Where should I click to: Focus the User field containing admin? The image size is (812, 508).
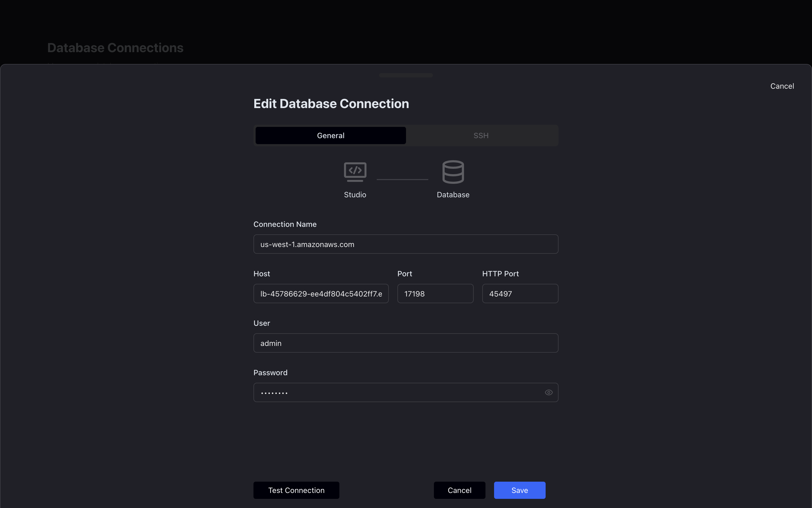coord(406,343)
